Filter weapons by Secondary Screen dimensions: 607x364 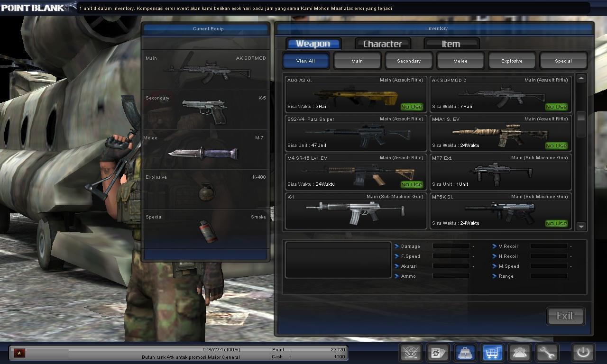pyautogui.click(x=409, y=61)
